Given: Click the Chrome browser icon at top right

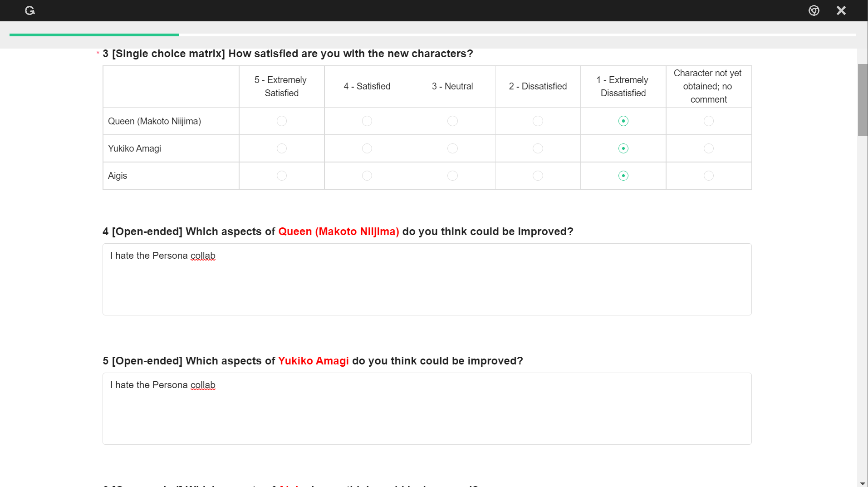Looking at the screenshot, I should [x=814, y=10].
